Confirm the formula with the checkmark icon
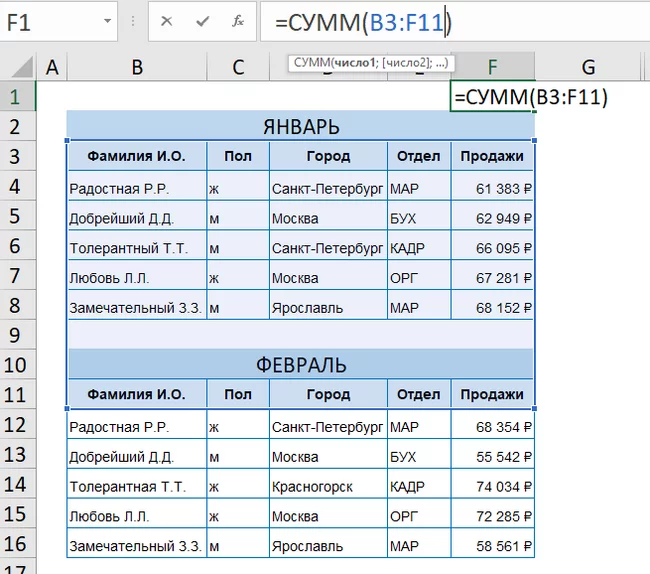The image size is (650, 574). (x=203, y=21)
